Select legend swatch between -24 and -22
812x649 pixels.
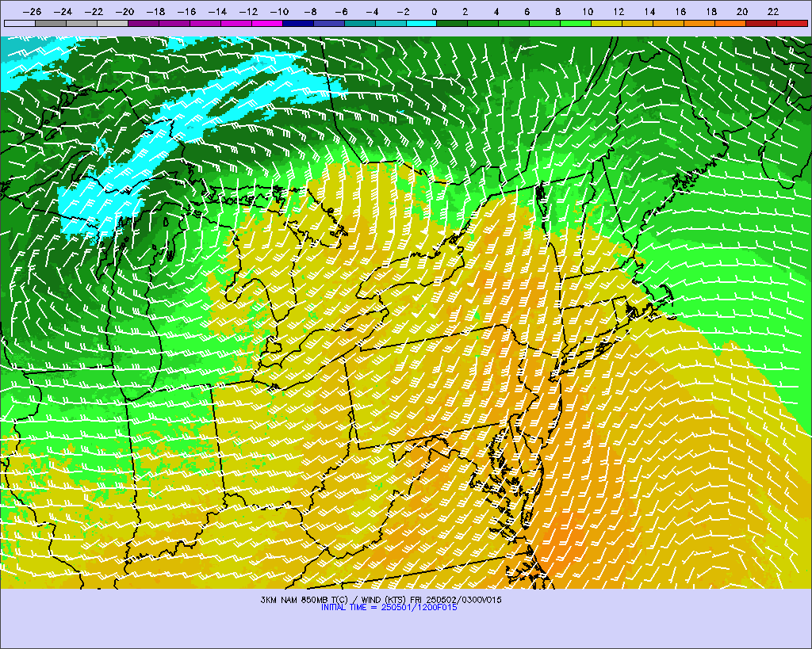point(82,23)
